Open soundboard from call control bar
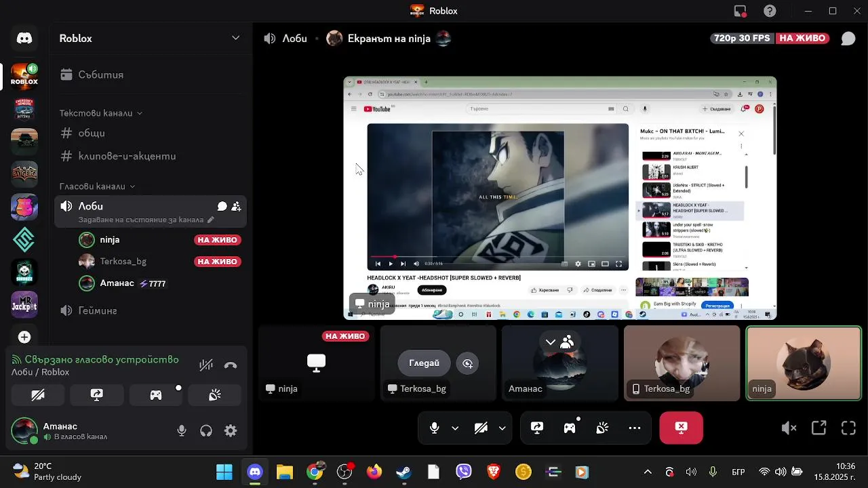 [x=602, y=428]
